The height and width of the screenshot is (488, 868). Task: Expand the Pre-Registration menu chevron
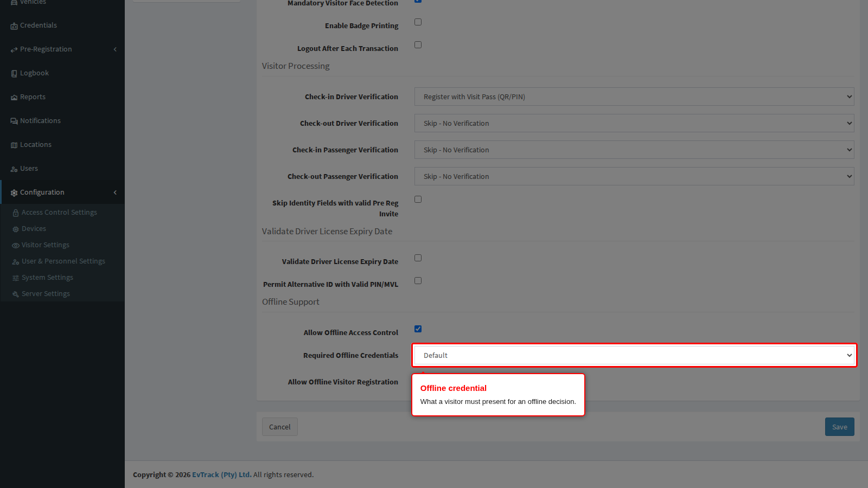tap(115, 49)
